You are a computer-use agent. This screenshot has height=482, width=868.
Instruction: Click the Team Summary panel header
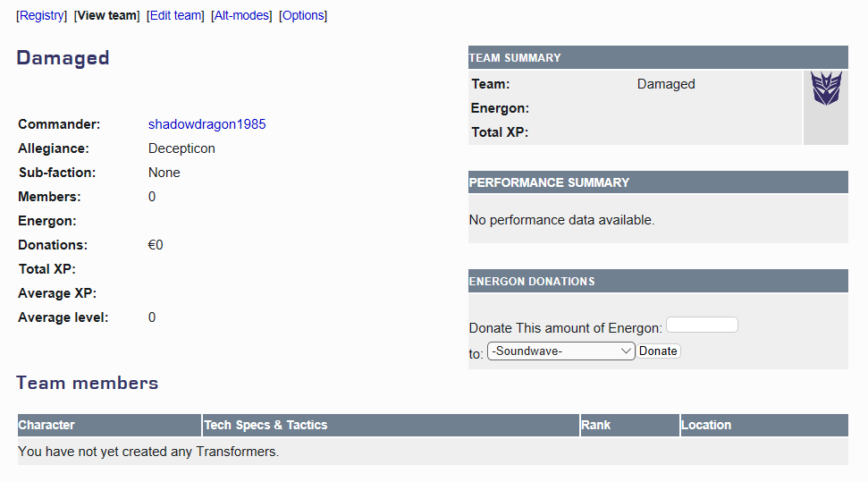coord(515,58)
